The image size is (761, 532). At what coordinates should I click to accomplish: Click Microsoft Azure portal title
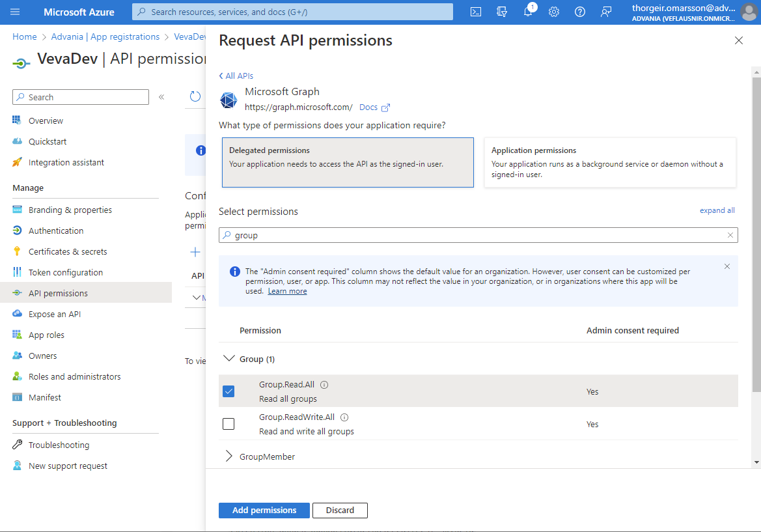coord(79,12)
